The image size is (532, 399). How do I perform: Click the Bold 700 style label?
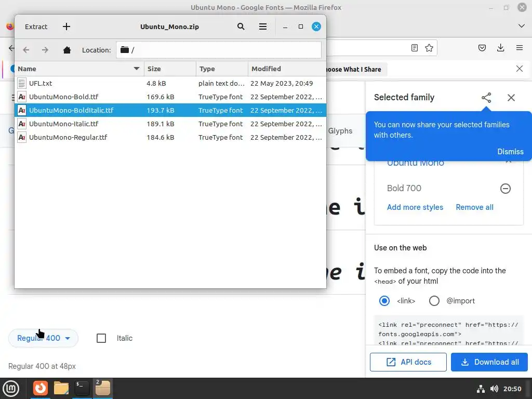(404, 188)
